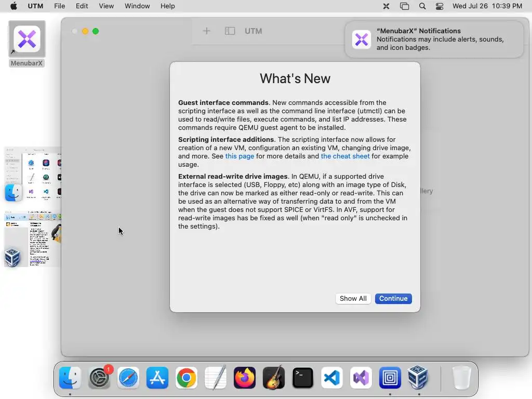Click the date and time in menu bar

[487, 6]
